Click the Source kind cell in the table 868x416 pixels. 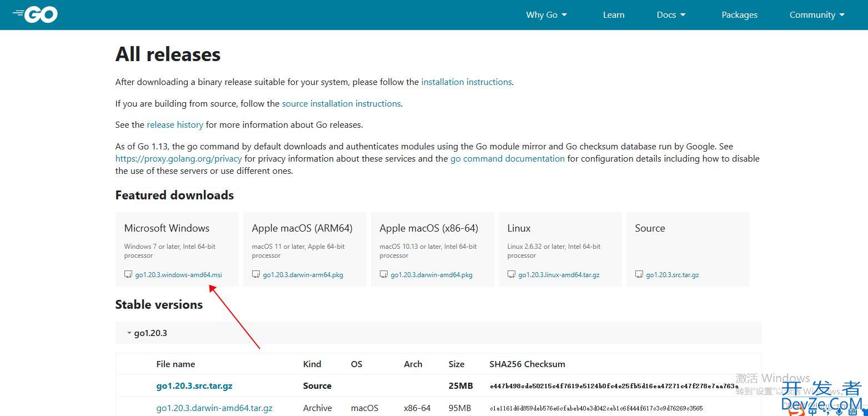pyautogui.click(x=317, y=385)
